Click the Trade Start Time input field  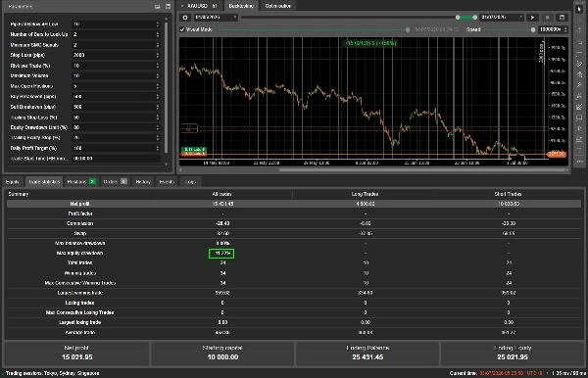pos(116,159)
